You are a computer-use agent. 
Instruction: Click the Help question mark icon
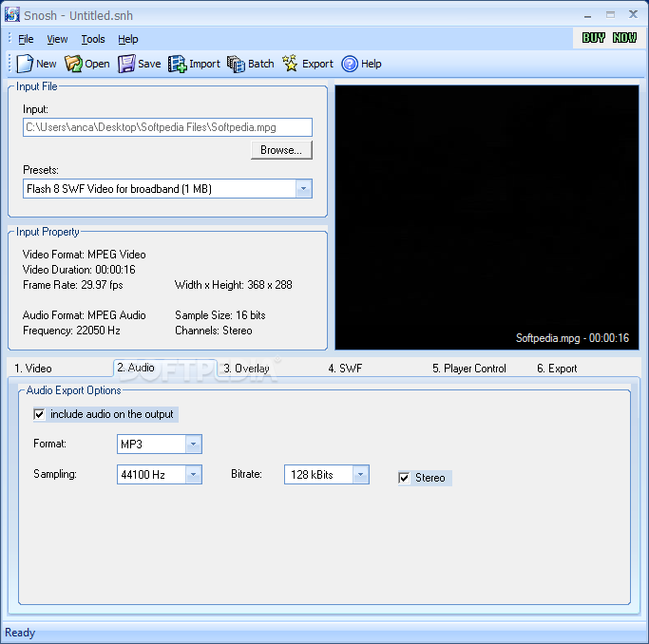point(350,64)
